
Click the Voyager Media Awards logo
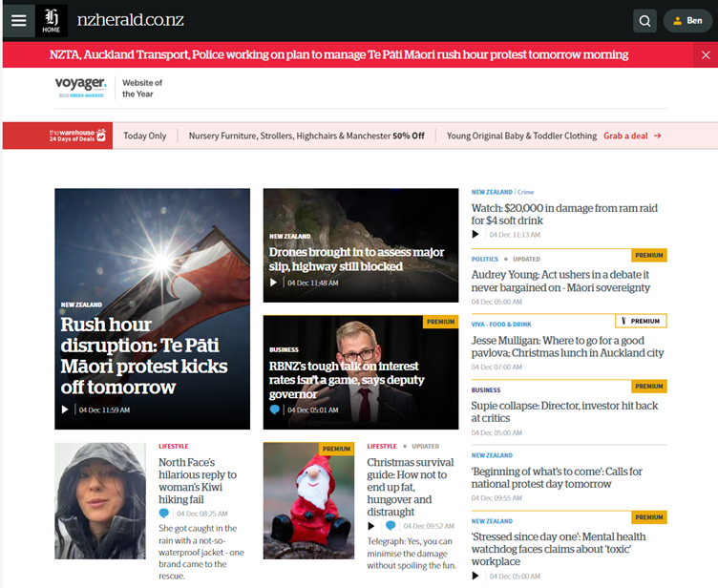coord(80,87)
